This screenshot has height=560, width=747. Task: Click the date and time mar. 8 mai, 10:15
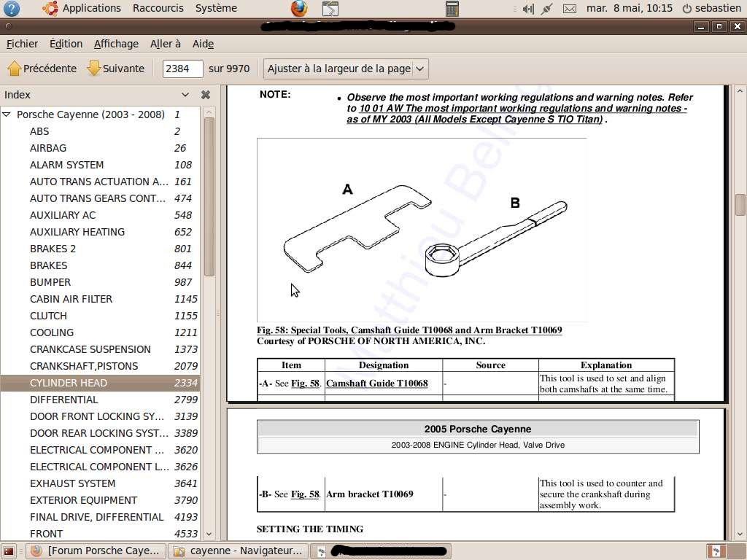pyautogui.click(x=630, y=8)
